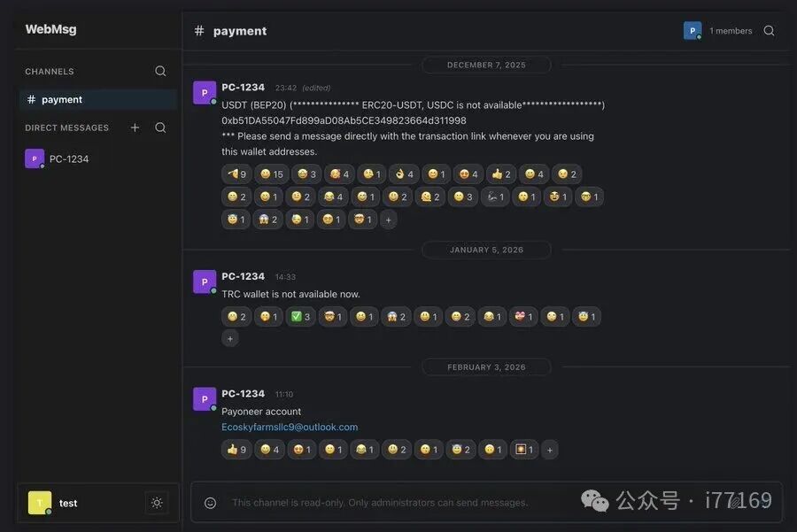This screenshot has width=797, height=532.
Task: Toggle the reaction with count 15
Action: point(272,174)
